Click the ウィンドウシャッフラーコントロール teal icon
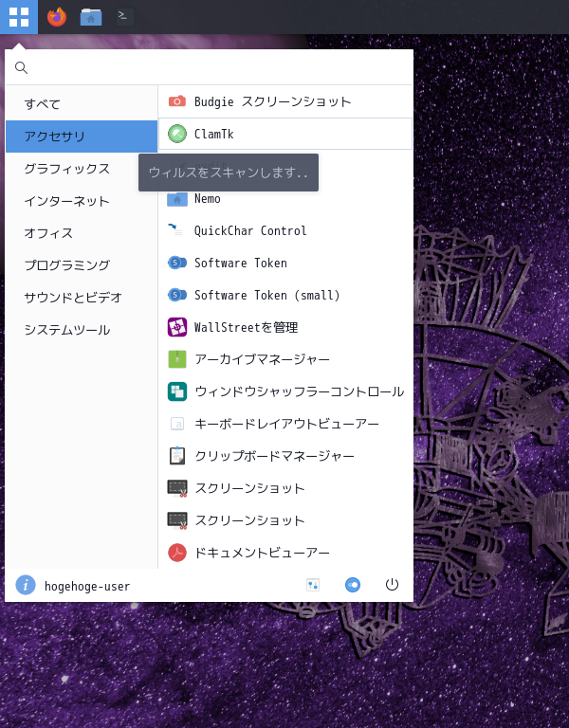The height and width of the screenshot is (728, 569). tap(177, 391)
